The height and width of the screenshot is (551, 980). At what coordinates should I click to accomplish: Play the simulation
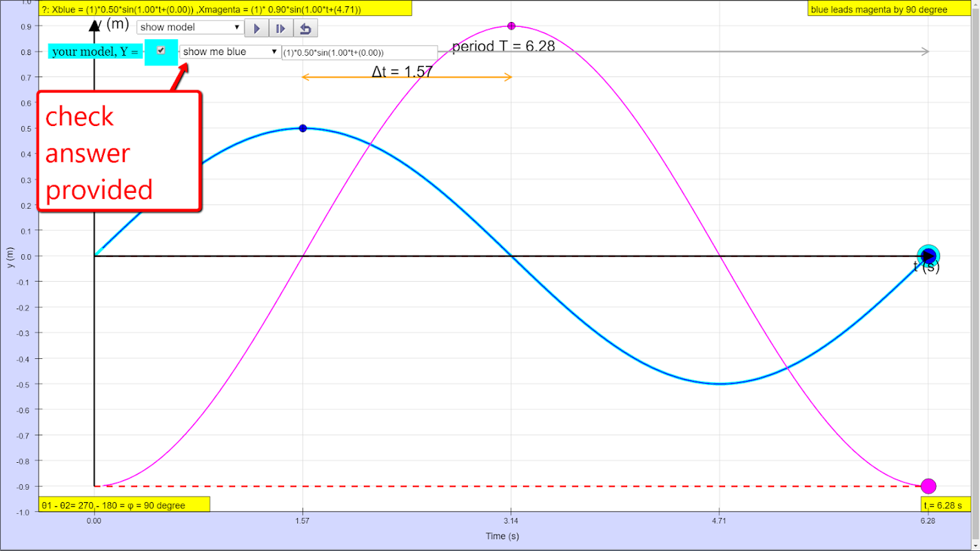(256, 28)
